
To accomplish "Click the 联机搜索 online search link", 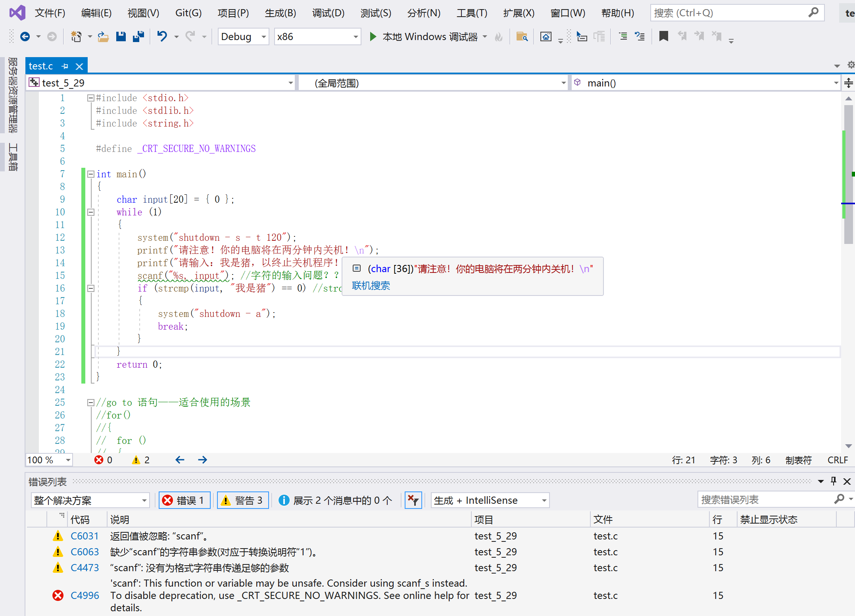I will point(371,286).
